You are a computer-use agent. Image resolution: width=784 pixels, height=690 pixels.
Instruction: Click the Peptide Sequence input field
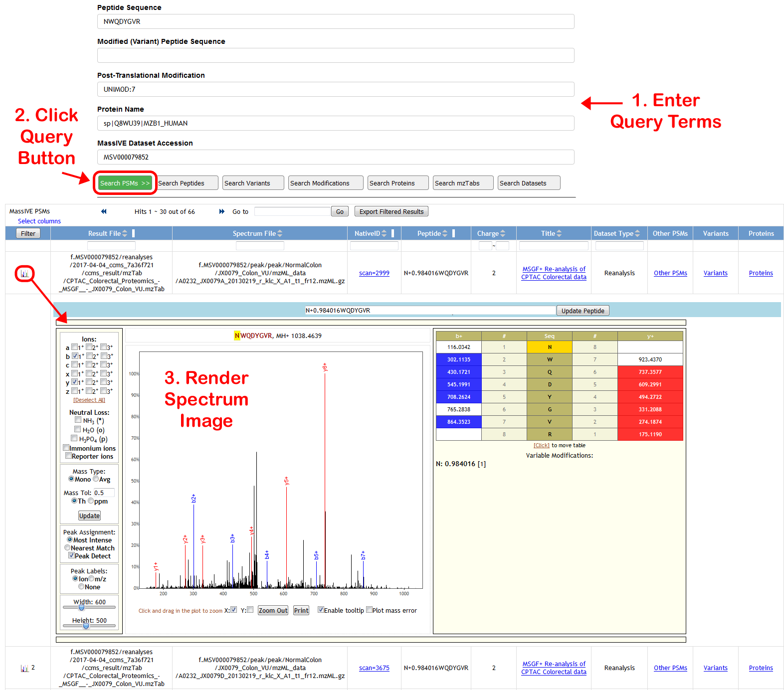click(x=336, y=21)
